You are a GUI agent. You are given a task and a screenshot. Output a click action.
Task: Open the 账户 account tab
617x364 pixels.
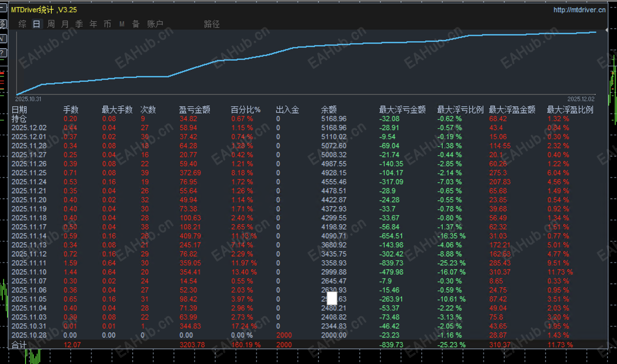click(x=155, y=24)
